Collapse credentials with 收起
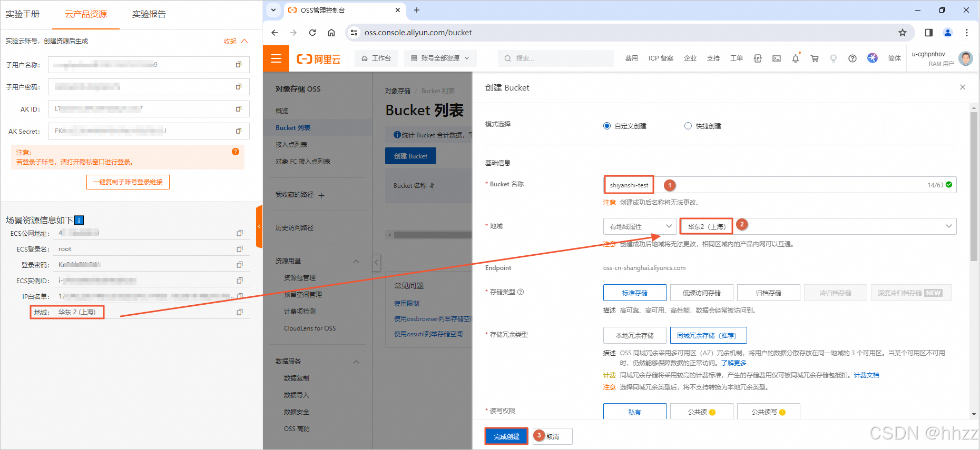The width and height of the screenshot is (980, 450). coord(236,41)
